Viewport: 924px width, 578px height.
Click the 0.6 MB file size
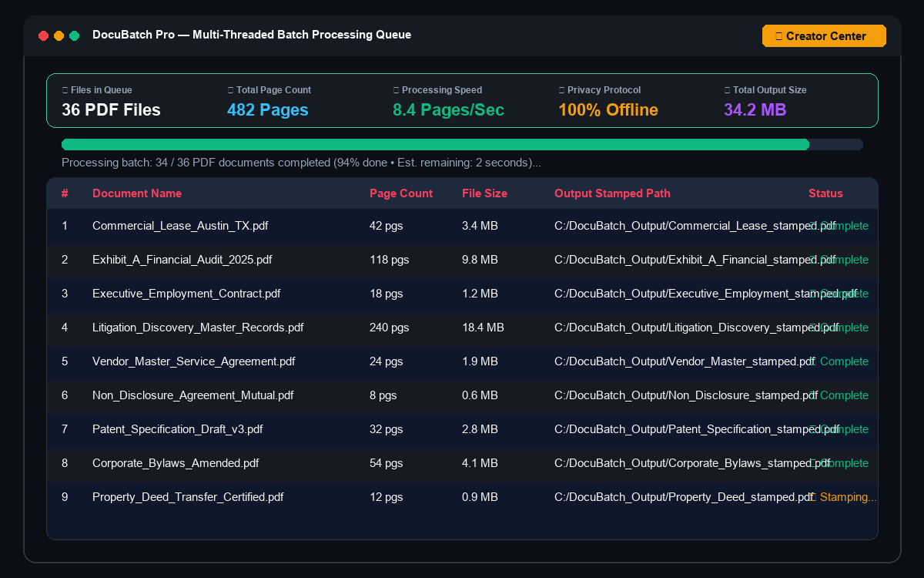480,395
